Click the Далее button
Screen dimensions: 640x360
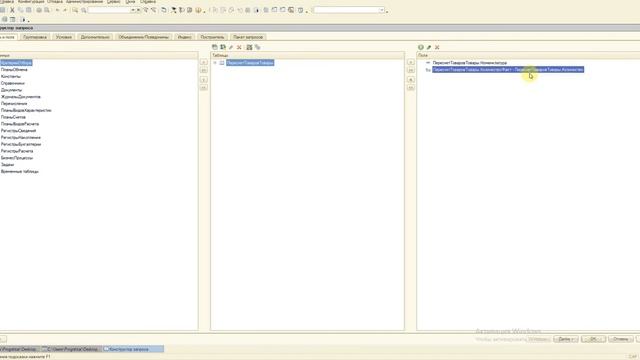(x=566, y=339)
